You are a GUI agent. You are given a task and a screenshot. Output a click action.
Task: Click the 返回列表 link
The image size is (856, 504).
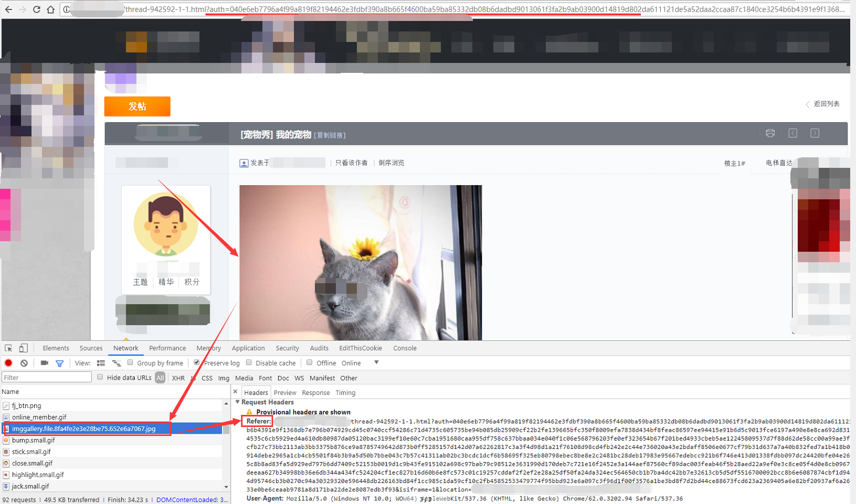point(827,104)
